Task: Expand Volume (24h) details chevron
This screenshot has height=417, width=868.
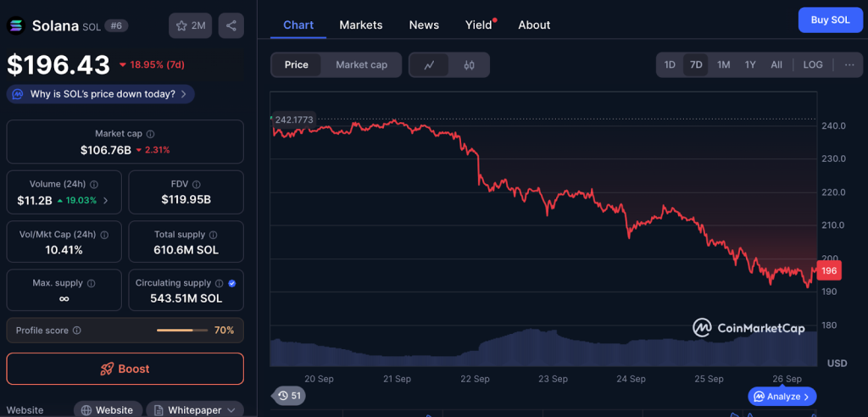Action: (x=106, y=200)
